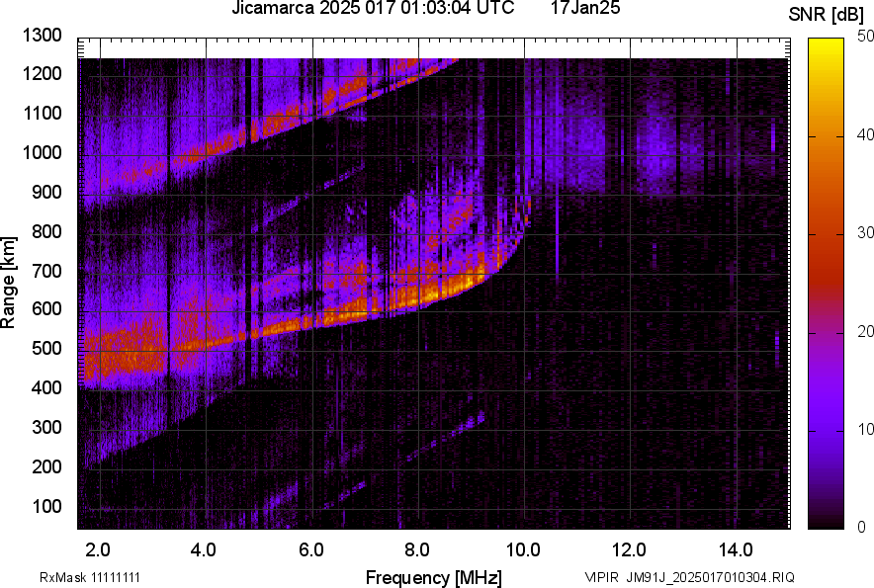This screenshot has width=874, height=588.
Task: Click the 8.0 frequency tick label
Action: click(417, 547)
